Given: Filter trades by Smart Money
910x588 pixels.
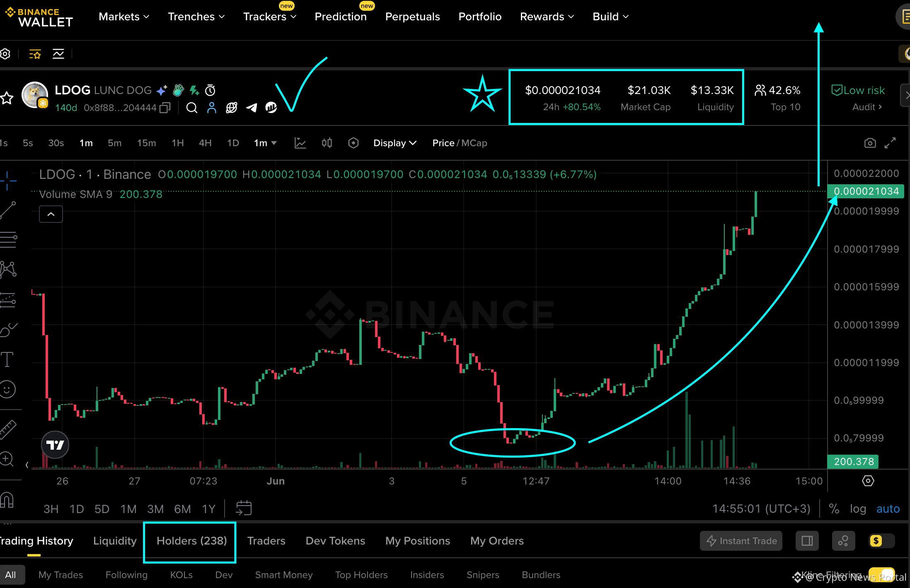Looking at the screenshot, I should pos(284,575).
